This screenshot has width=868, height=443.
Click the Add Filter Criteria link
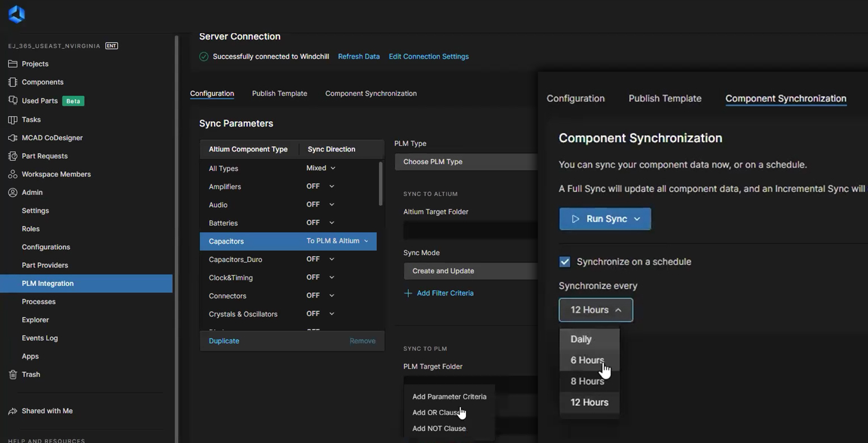[445, 293]
